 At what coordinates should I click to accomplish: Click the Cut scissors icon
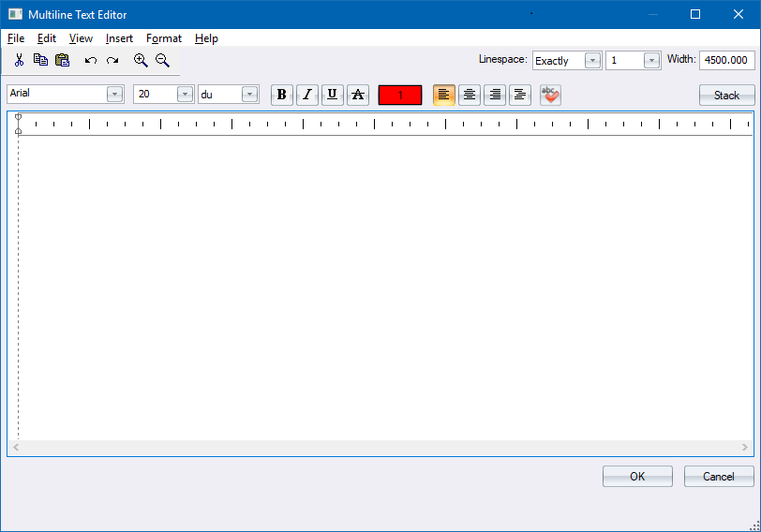click(x=19, y=60)
